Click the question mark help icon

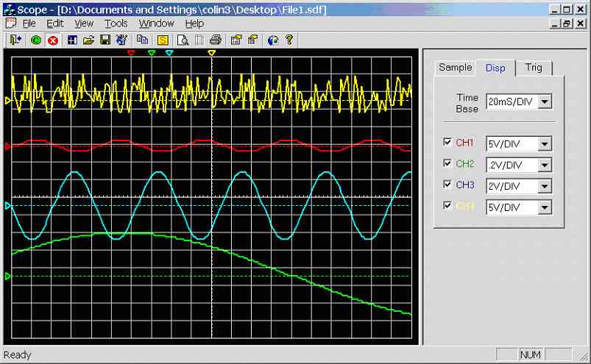(289, 40)
